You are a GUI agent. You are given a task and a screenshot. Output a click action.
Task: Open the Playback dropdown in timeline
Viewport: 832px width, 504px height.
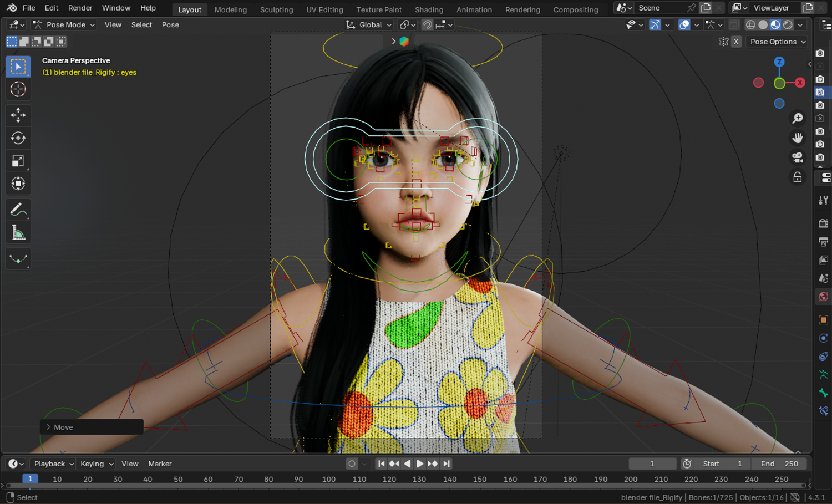coord(54,464)
